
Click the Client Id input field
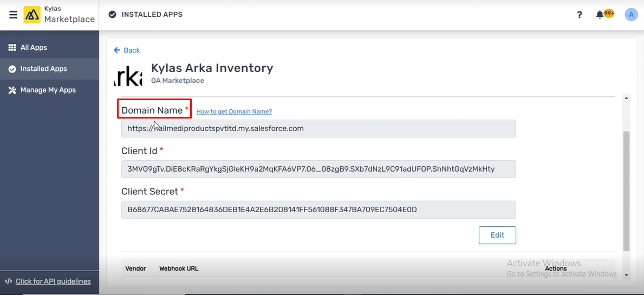(x=318, y=169)
